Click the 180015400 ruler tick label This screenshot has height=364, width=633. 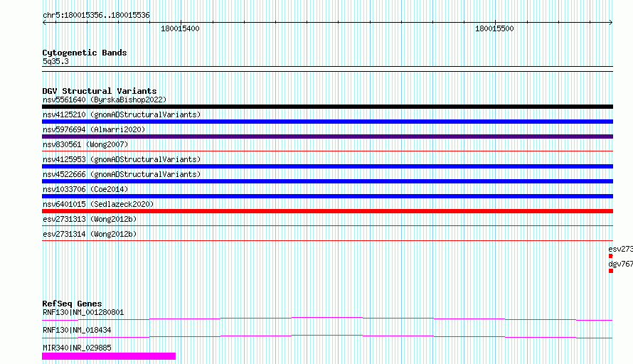180,28
